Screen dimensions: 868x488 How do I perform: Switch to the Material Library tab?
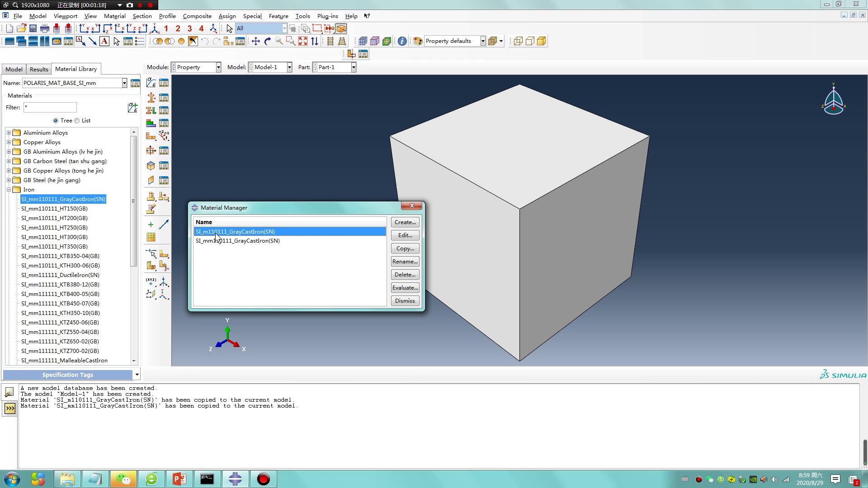tap(75, 69)
